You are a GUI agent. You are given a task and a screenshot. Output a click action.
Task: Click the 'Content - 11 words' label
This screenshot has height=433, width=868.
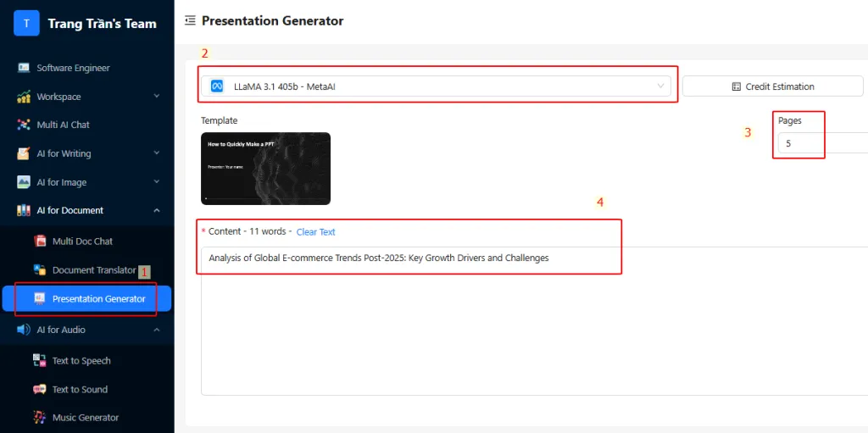click(247, 231)
